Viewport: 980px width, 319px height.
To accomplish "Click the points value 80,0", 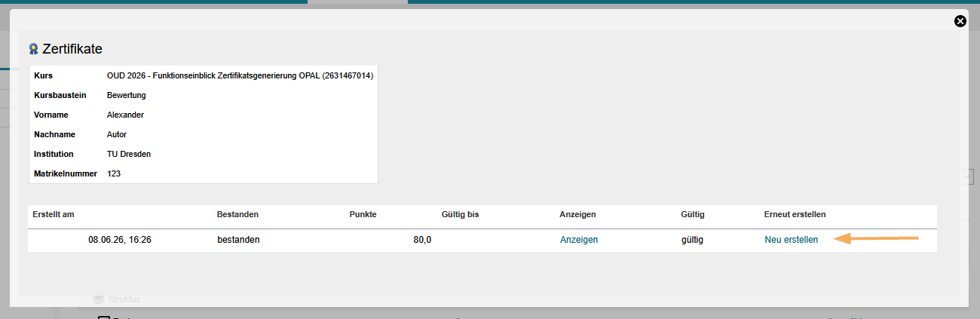I will pyautogui.click(x=422, y=240).
